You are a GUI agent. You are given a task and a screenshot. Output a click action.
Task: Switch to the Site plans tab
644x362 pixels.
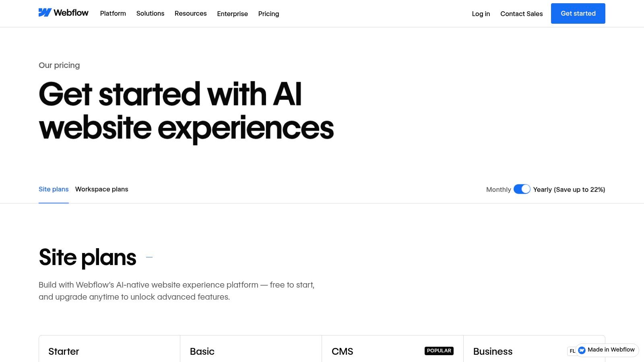(54, 189)
